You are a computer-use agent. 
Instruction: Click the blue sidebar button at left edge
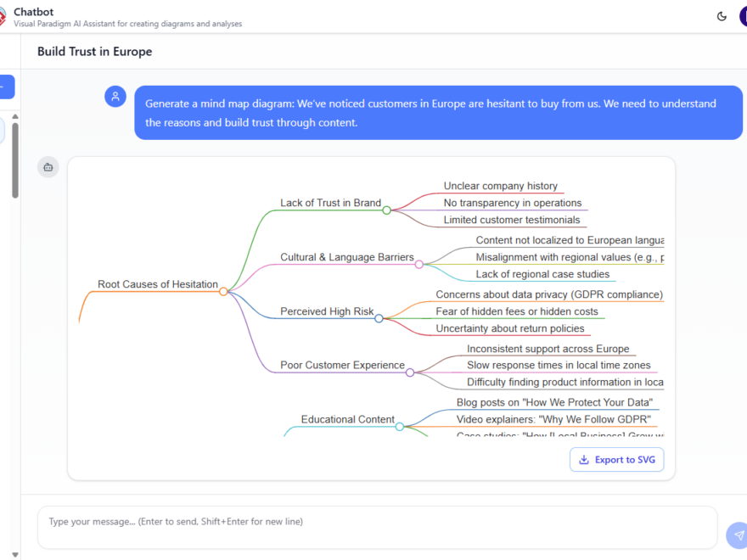(x=7, y=87)
